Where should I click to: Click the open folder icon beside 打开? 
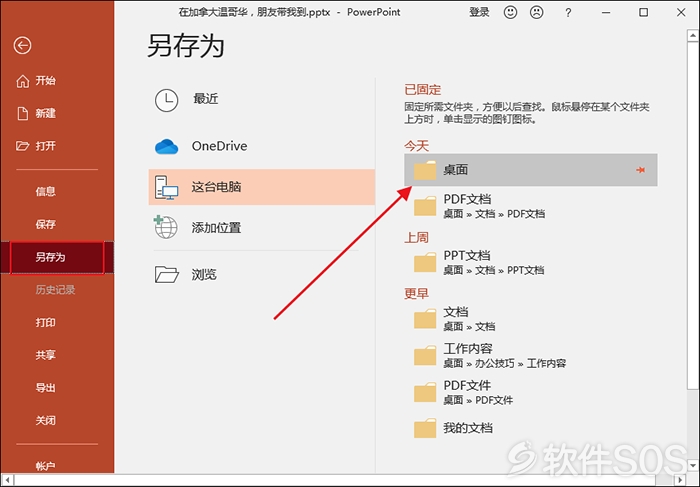pyautogui.click(x=22, y=146)
